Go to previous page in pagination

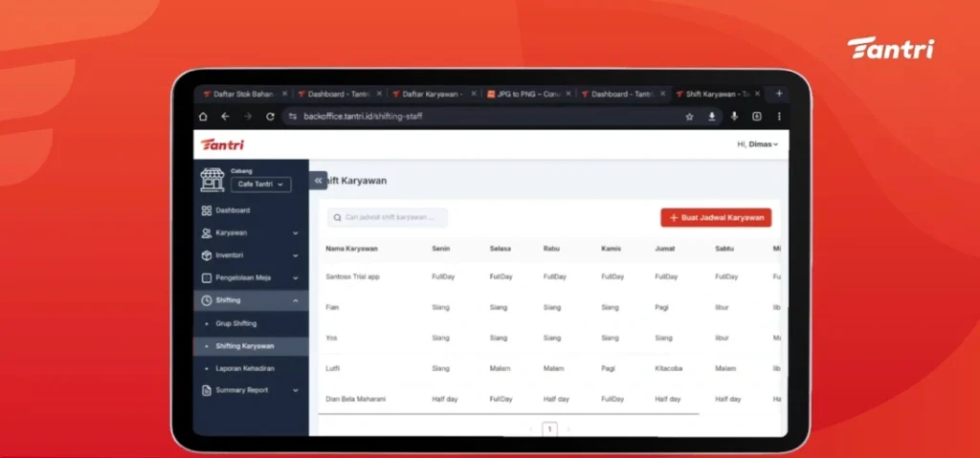pyautogui.click(x=531, y=429)
